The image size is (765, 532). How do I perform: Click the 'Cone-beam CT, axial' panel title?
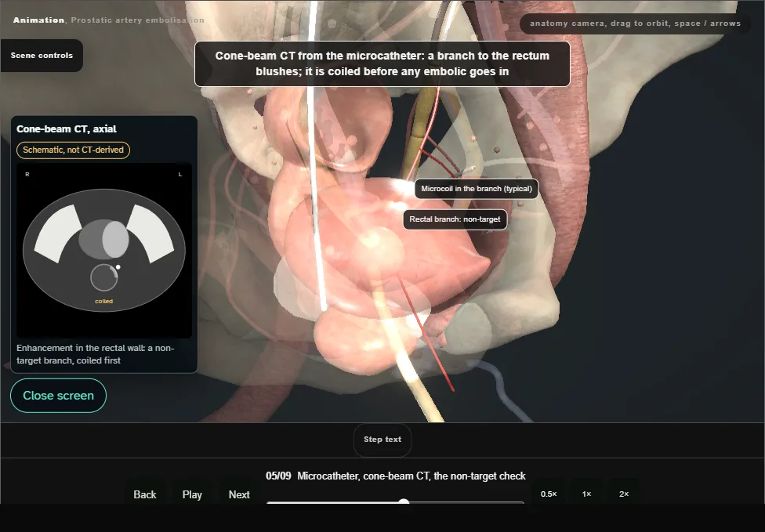pos(67,128)
